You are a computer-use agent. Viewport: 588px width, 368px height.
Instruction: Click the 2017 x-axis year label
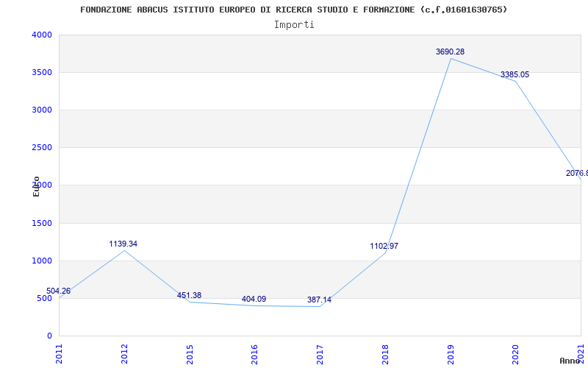[x=320, y=353]
